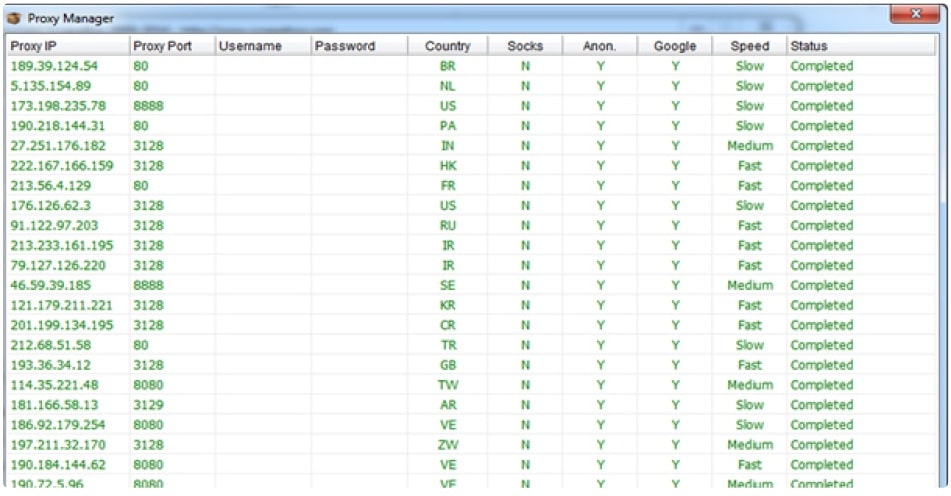Click the NL country cell
Viewport: 951px width, 496px height.
(448, 86)
